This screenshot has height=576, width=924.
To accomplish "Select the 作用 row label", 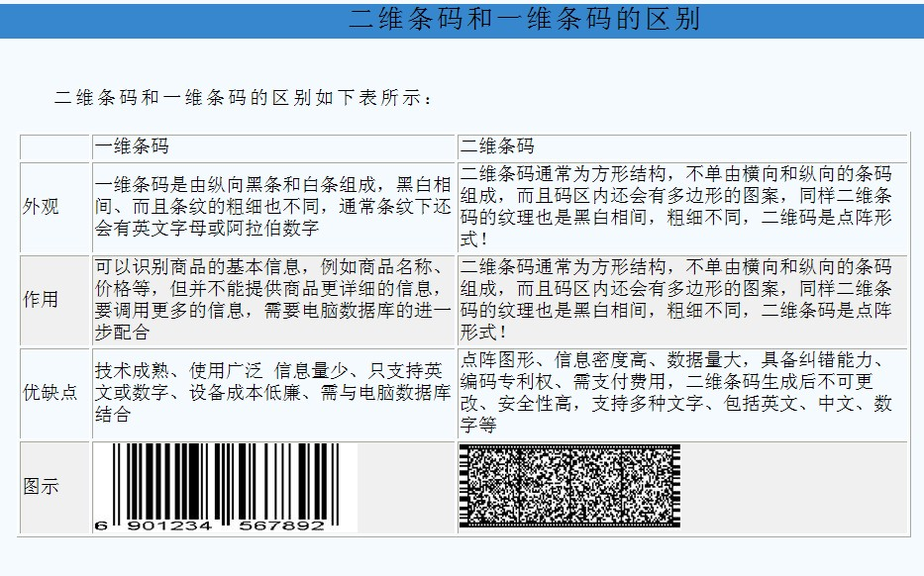I will (41, 299).
